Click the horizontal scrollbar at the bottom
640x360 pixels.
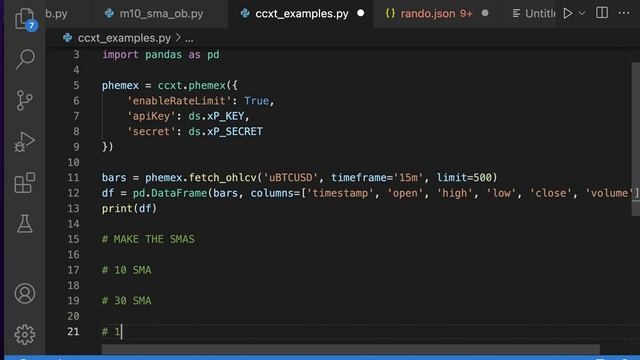[x=350, y=349]
